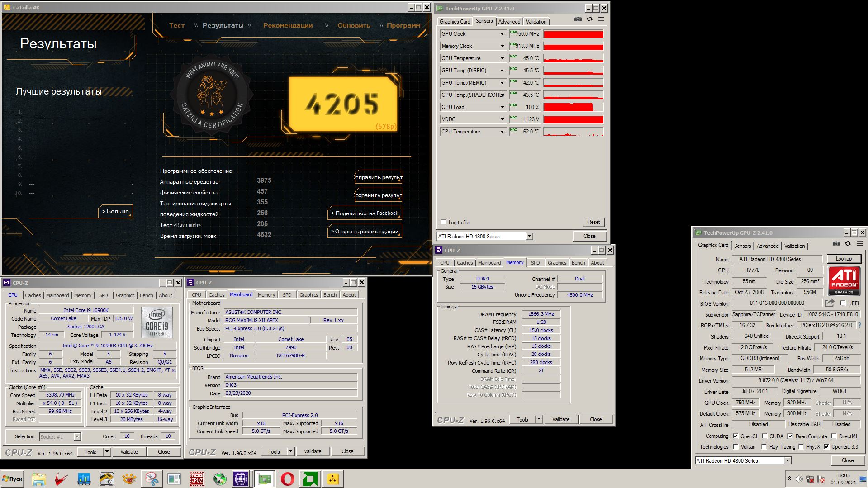Expand the GPU Temperature sensor dropdown
868x488 pixels.
click(502, 58)
